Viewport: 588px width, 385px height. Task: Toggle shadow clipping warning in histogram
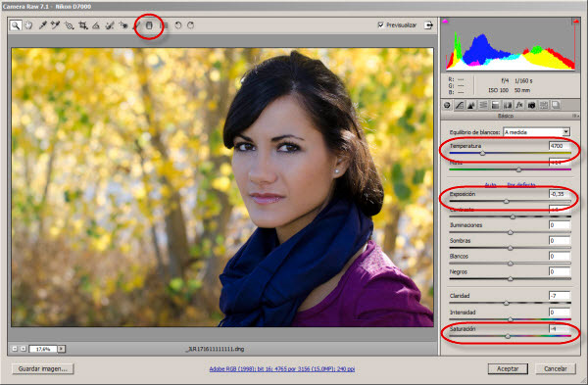point(445,21)
